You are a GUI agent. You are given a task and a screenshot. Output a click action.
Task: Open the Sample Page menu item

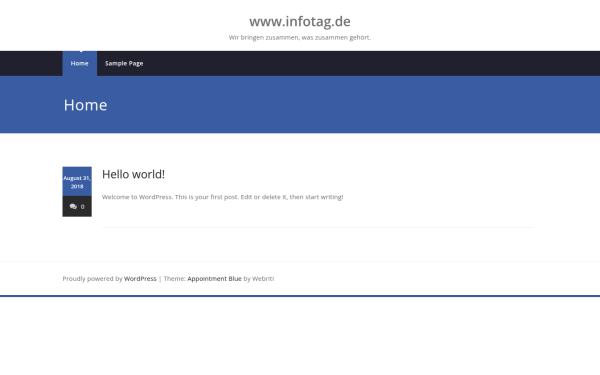(124, 64)
